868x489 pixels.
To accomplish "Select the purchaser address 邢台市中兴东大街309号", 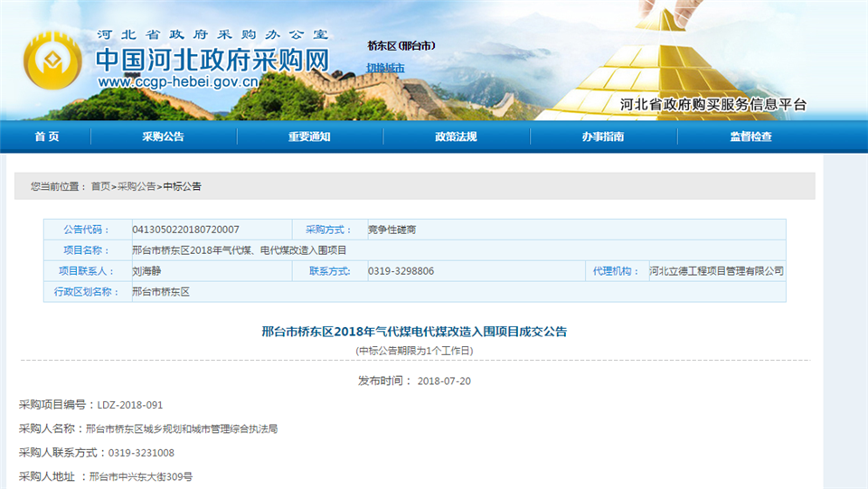I will point(141,477).
